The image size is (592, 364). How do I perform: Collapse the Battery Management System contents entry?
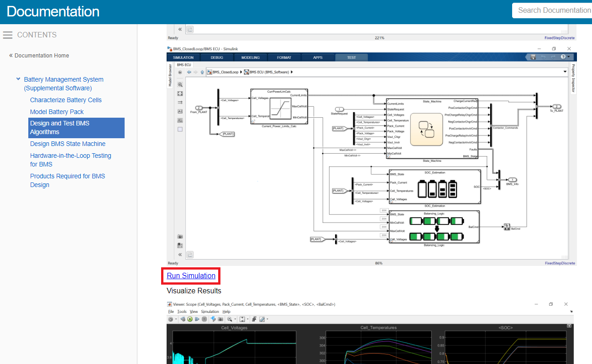(x=18, y=78)
